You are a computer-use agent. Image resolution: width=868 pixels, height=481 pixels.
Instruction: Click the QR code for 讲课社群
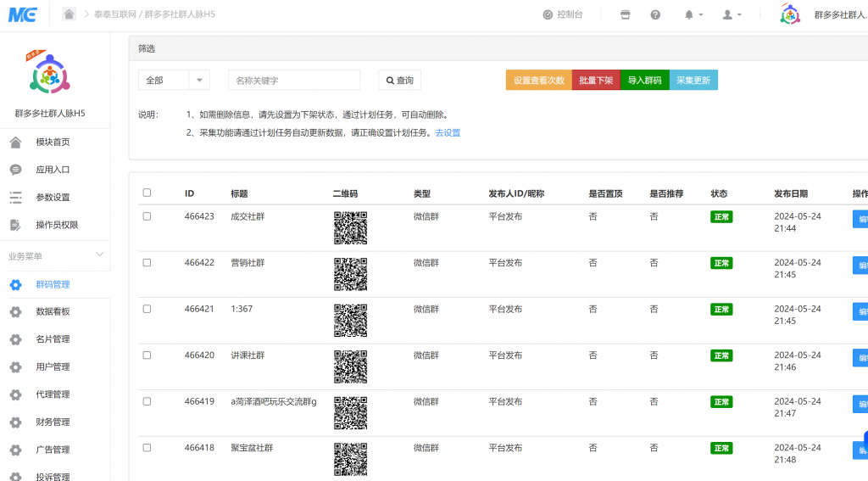(350, 366)
